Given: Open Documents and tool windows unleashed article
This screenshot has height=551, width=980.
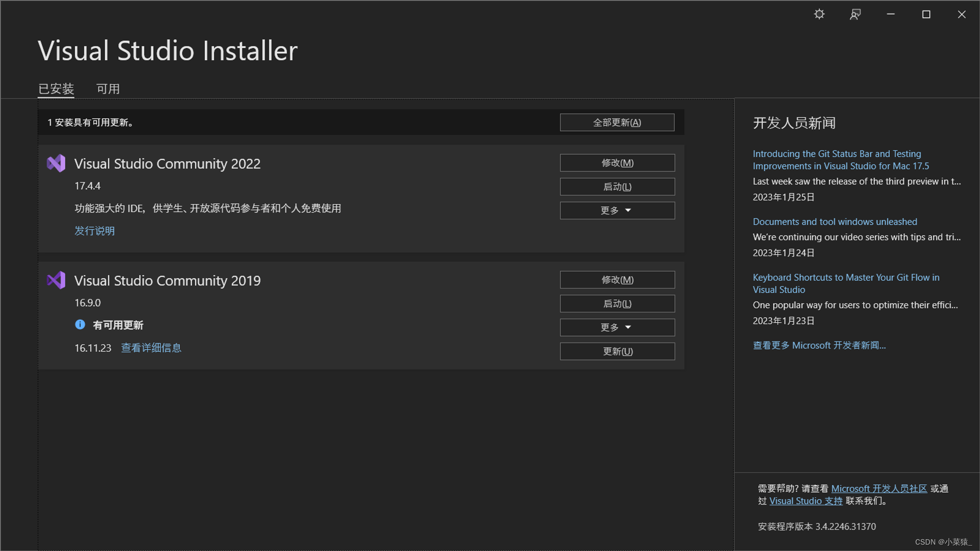Looking at the screenshot, I should click(834, 222).
